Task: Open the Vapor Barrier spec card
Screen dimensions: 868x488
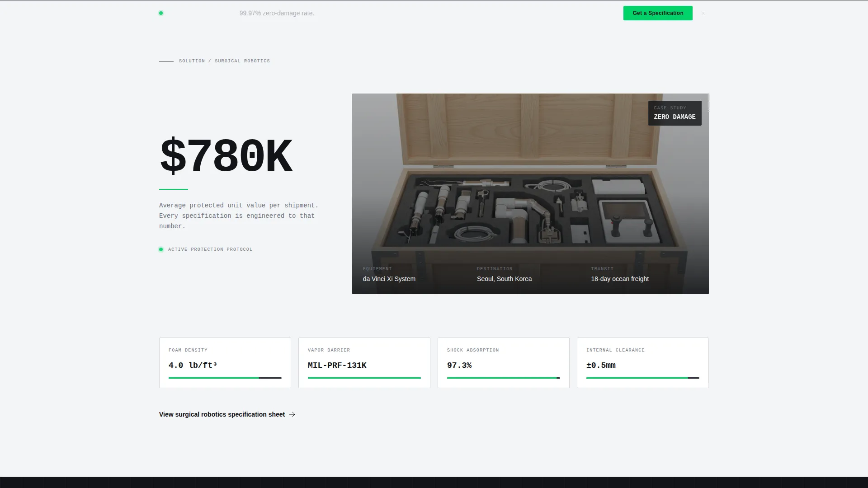Action: (364, 363)
